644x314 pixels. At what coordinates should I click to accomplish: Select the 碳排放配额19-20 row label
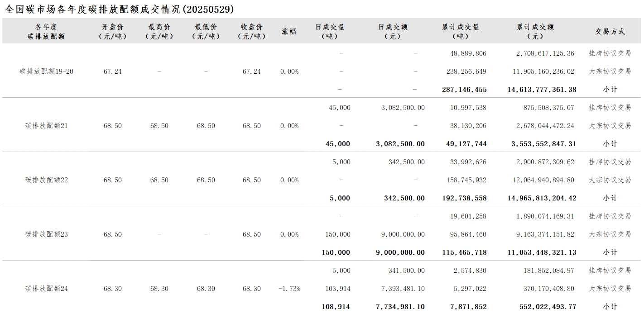46,71
